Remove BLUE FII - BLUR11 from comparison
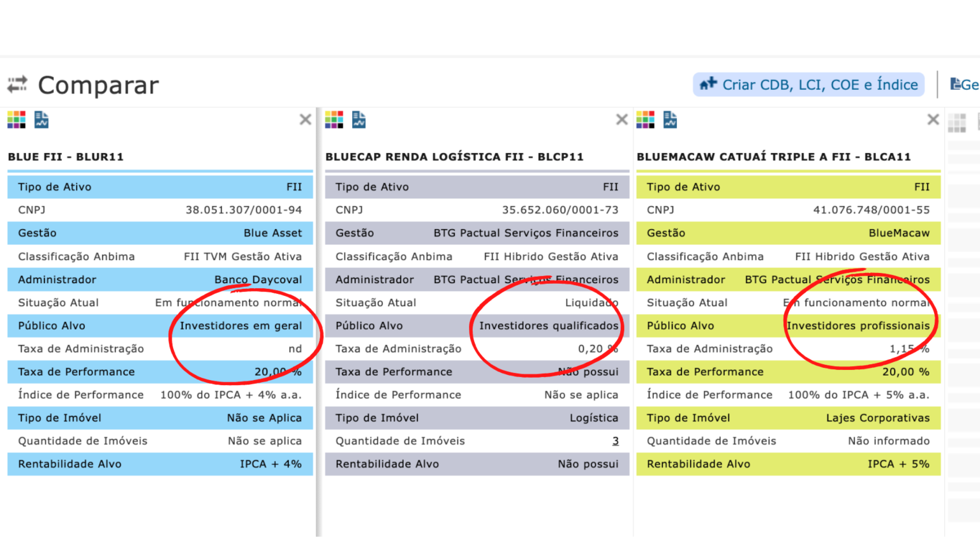 [306, 119]
